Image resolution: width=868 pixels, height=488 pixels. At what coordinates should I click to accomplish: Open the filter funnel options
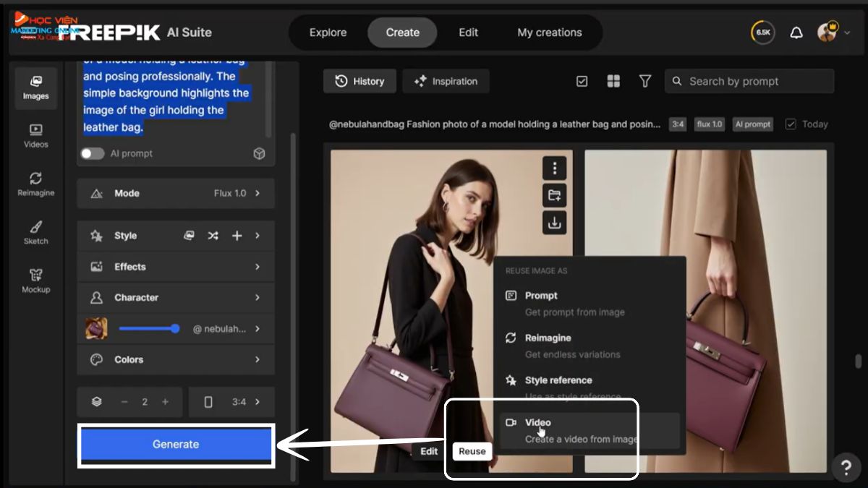(x=645, y=81)
